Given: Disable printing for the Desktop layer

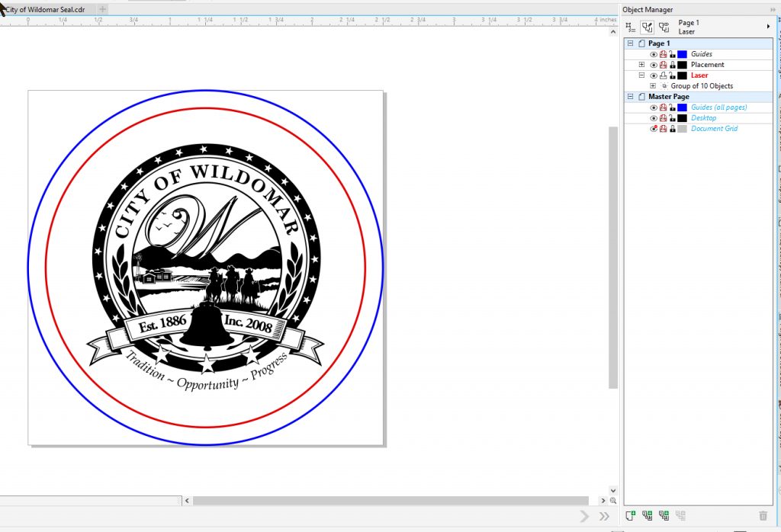Looking at the screenshot, I should 664,118.
